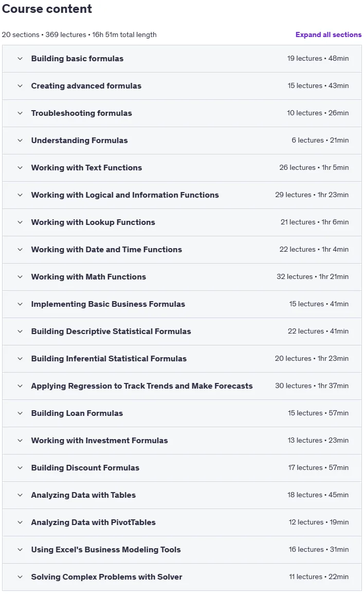The width and height of the screenshot is (364, 594).
Task: Expand chevron beside Creating advanced formulas
Action: point(20,86)
